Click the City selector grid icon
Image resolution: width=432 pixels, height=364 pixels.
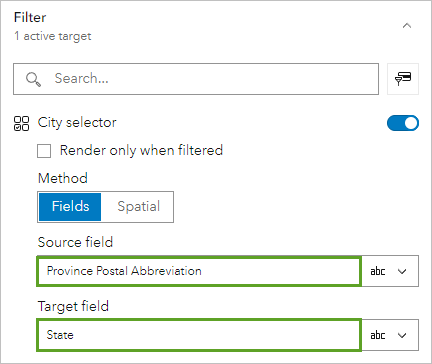click(x=21, y=123)
